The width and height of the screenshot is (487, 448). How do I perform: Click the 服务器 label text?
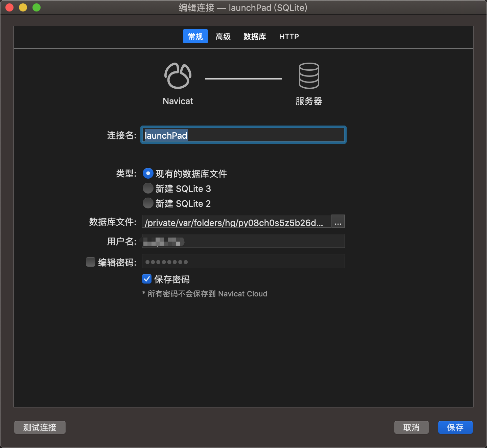[x=309, y=101]
